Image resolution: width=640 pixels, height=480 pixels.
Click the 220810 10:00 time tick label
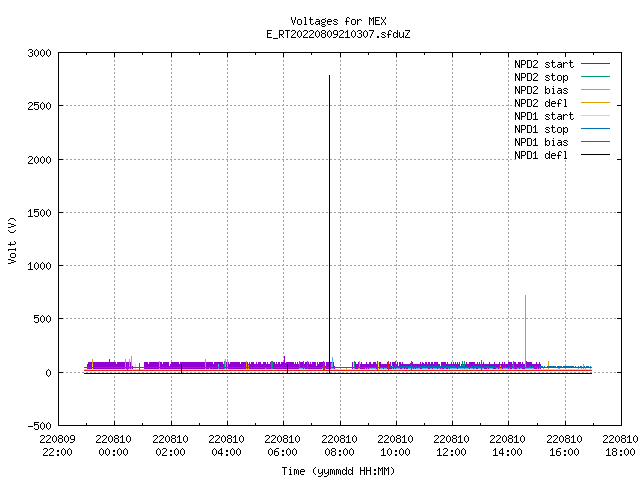pyautogui.click(x=395, y=446)
